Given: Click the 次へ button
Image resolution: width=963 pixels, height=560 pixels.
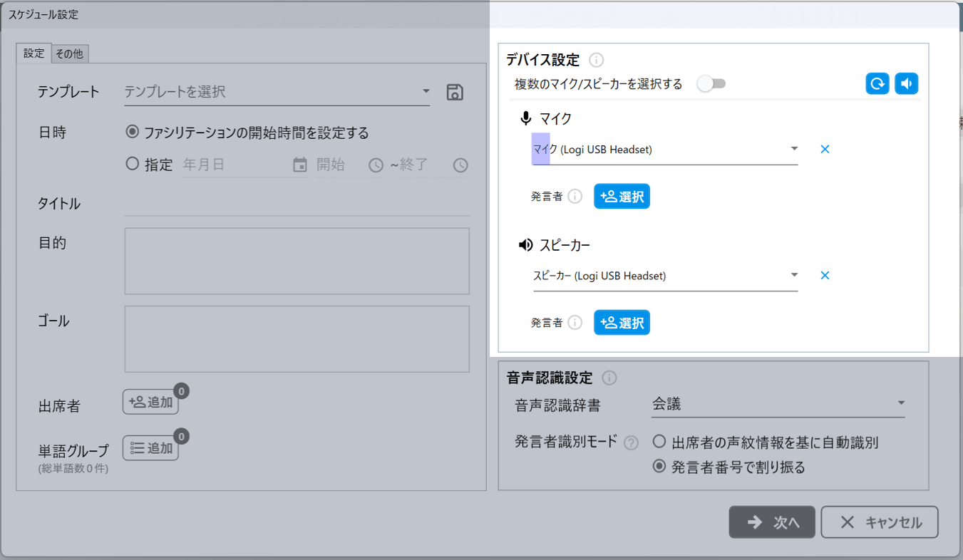Looking at the screenshot, I should 772,522.
